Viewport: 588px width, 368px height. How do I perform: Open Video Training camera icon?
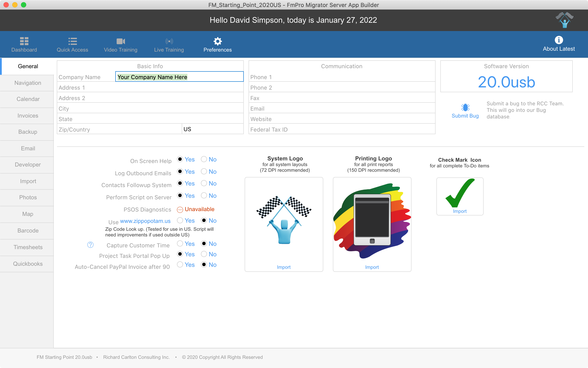tap(121, 41)
